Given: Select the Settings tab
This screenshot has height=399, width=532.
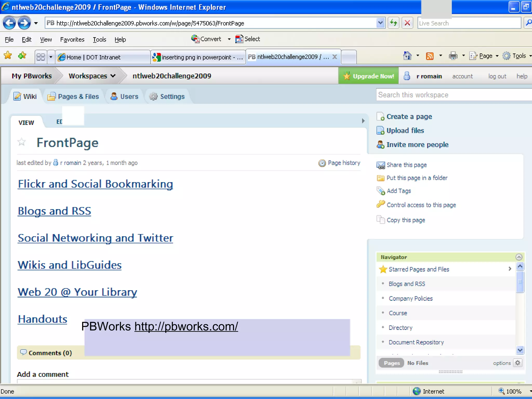Looking at the screenshot, I should click(x=167, y=96).
